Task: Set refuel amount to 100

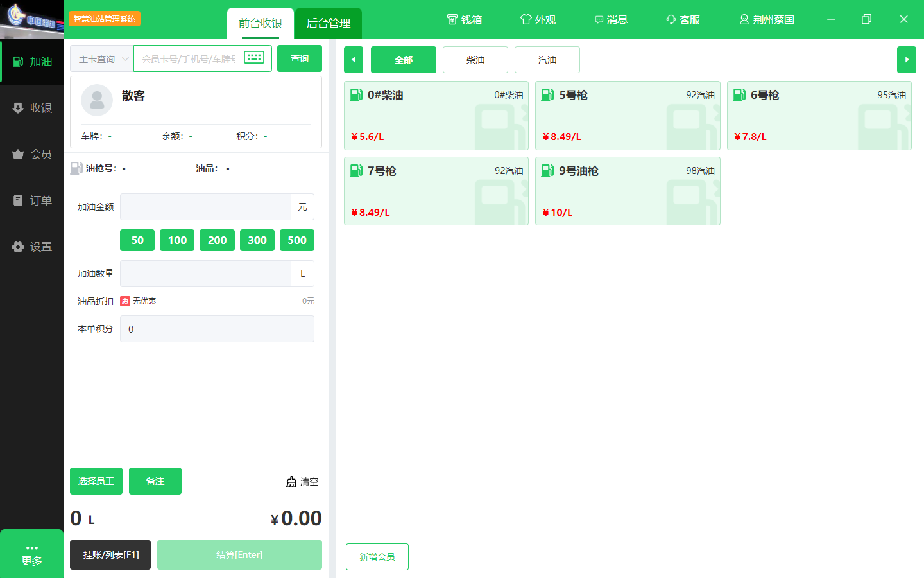Action: point(177,240)
